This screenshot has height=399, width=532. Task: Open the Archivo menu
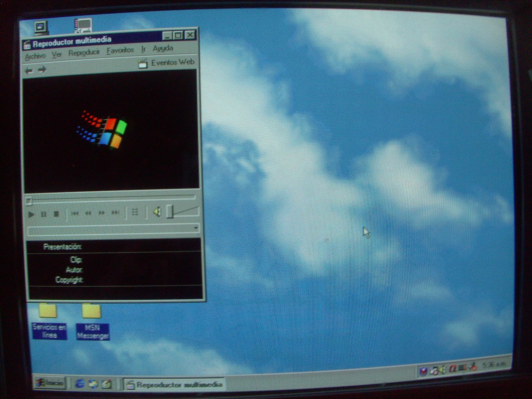[35, 56]
